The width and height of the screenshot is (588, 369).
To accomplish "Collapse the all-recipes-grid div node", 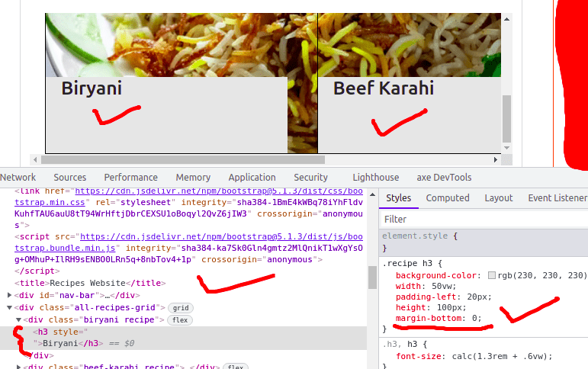I will [9, 307].
